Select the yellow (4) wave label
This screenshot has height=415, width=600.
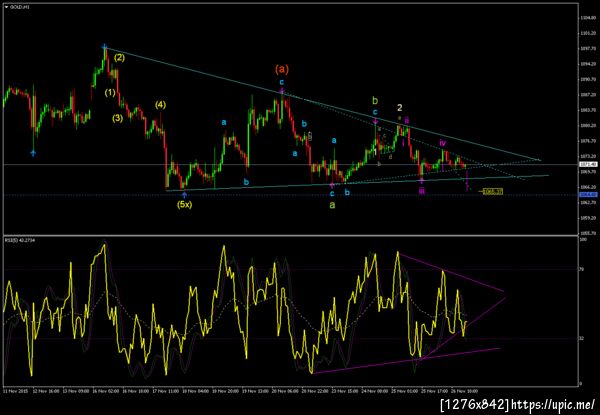pyautogui.click(x=161, y=105)
